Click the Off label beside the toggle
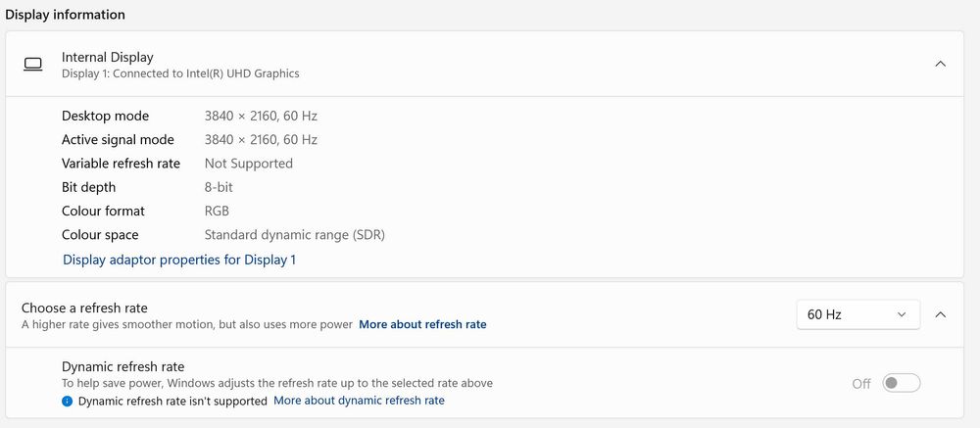 (860, 384)
